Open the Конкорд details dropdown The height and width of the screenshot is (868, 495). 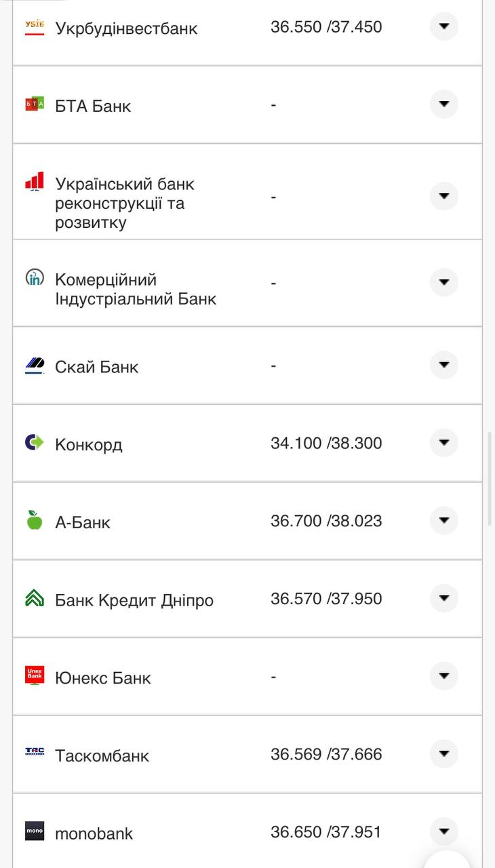click(x=443, y=443)
